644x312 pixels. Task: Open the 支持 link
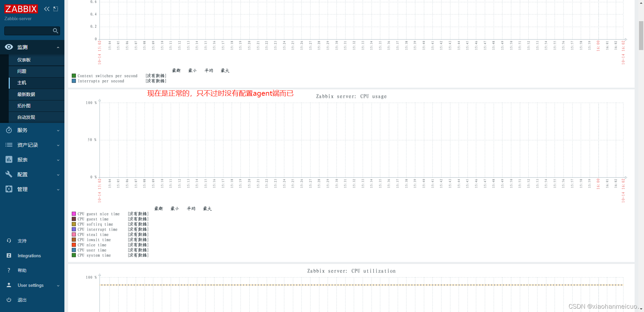pos(22,241)
